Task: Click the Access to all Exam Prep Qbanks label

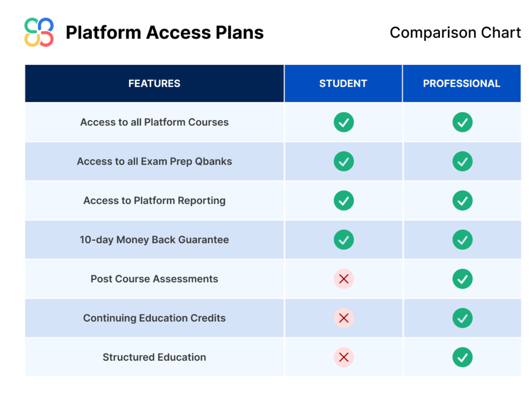Action: [154, 161]
